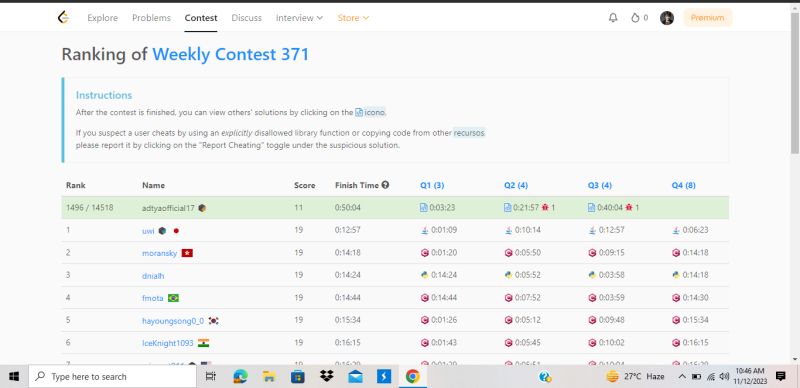Click the streak flame icon
Screen dimensions: 800x388
[x=635, y=18]
